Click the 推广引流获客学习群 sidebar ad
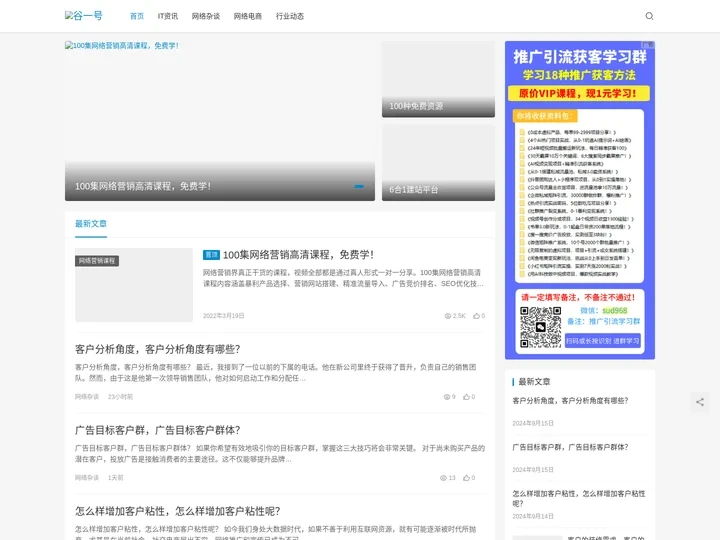The image size is (720, 540). point(580,200)
